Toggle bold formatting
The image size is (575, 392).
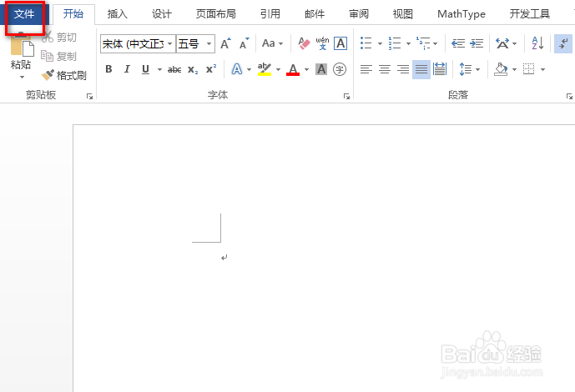pos(108,69)
